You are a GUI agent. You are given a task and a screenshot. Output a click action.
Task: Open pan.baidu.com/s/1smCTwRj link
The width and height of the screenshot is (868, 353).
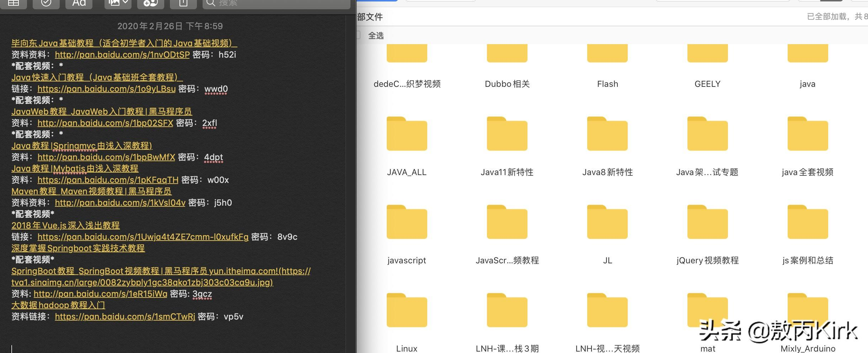coord(125,317)
